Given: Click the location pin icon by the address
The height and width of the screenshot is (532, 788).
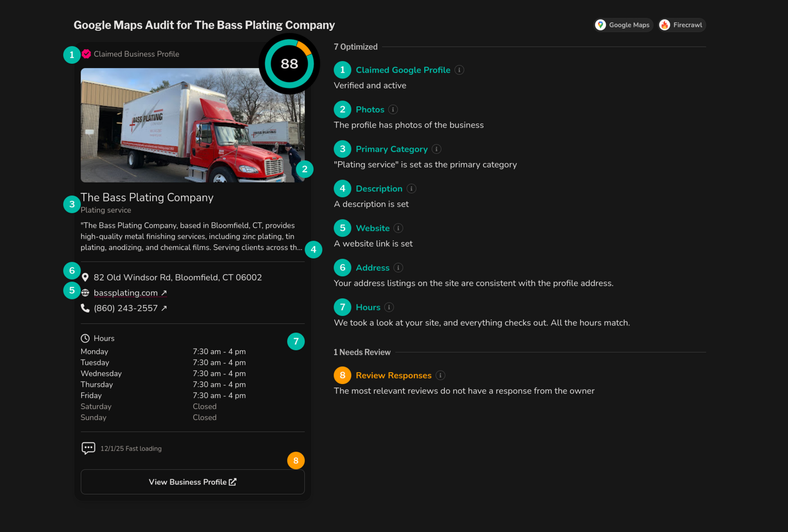Looking at the screenshot, I should 85,277.
